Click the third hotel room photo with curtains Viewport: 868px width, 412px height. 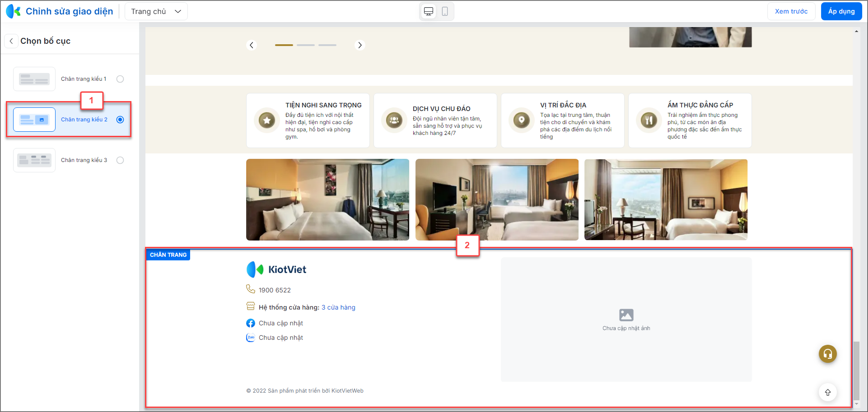click(x=666, y=199)
